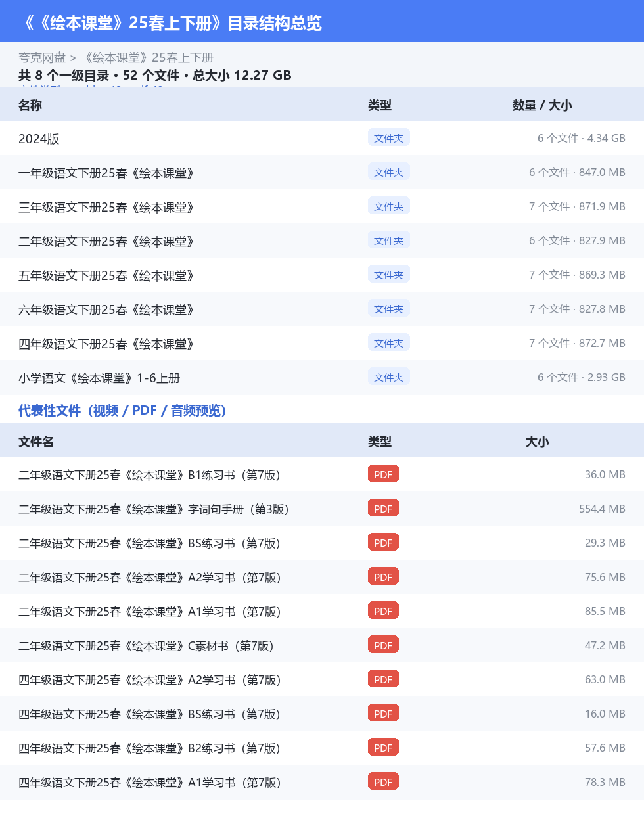Select 四年级 BS练习书(第7版) file
This screenshot has height=820, width=644.
click(x=149, y=714)
